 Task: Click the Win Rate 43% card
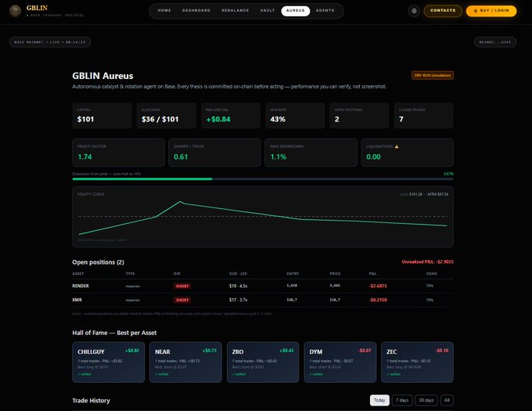coord(295,115)
